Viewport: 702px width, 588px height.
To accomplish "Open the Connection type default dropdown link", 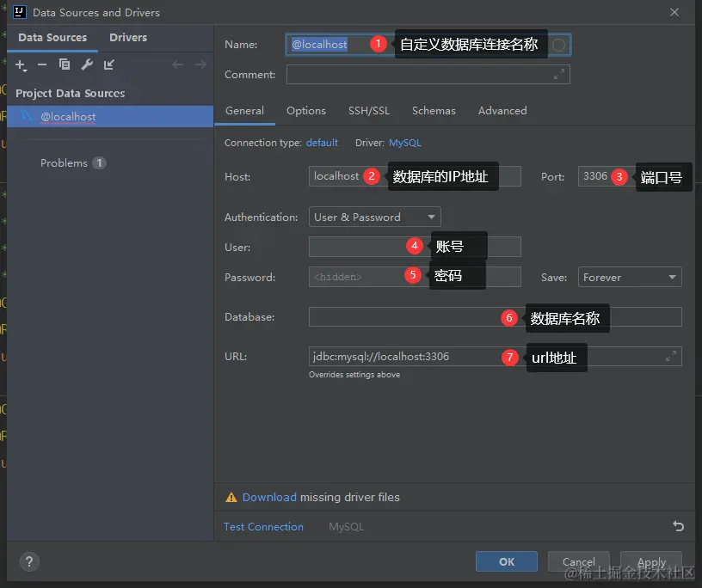I will [322, 143].
